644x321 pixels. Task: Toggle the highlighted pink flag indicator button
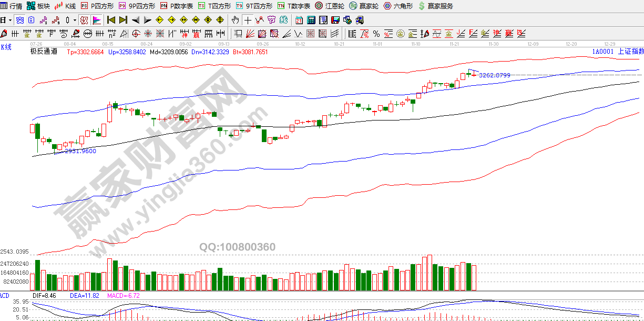click(x=97, y=21)
